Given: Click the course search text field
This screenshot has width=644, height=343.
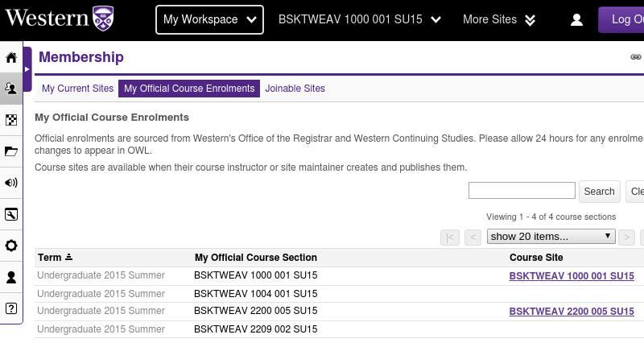Looking at the screenshot, I should point(522,191).
